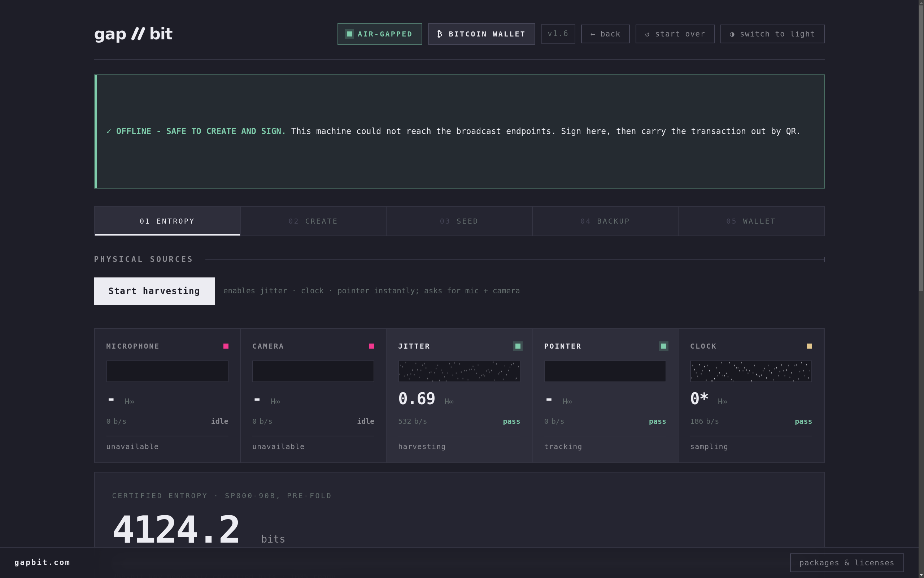
Task: Click the scrollbar down arrow
Action: click(x=921, y=575)
